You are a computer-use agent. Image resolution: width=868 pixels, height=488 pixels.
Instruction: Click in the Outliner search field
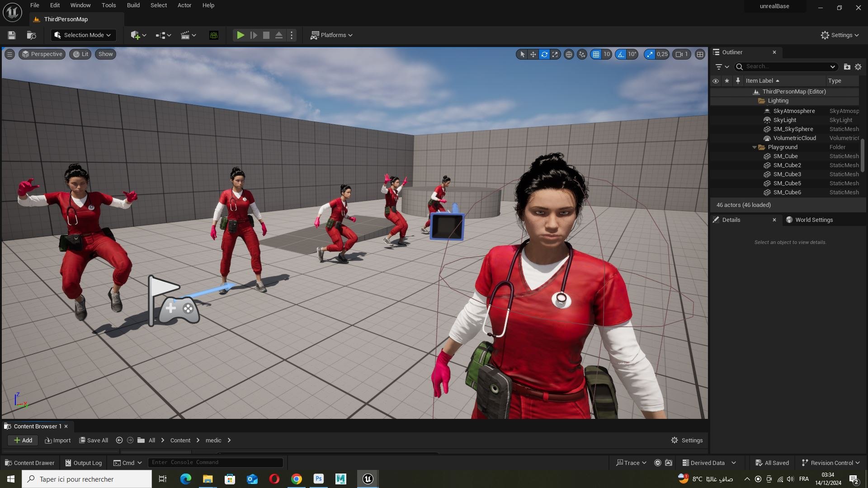tap(787, 66)
